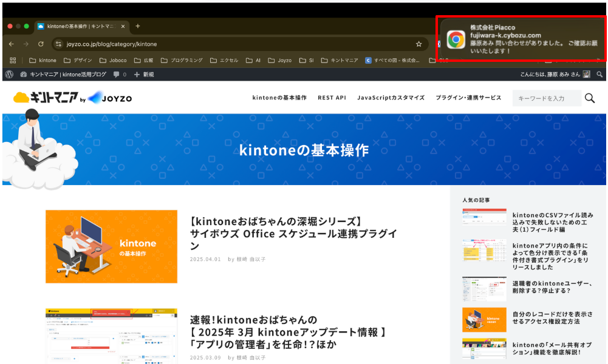Open the kintone screenshot thumbnail of update article
This screenshot has width=608, height=364.
pos(111,335)
